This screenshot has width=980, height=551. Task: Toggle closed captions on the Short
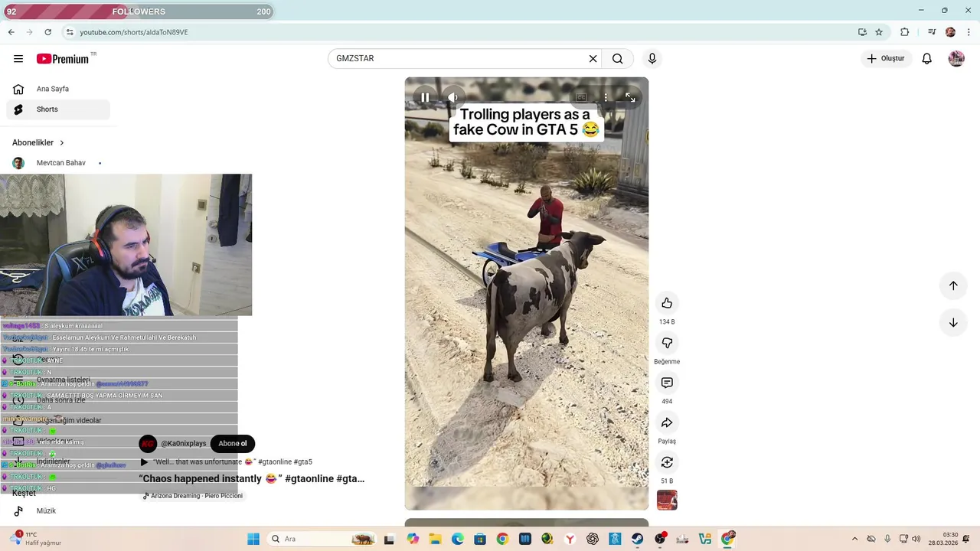coord(581,97)
